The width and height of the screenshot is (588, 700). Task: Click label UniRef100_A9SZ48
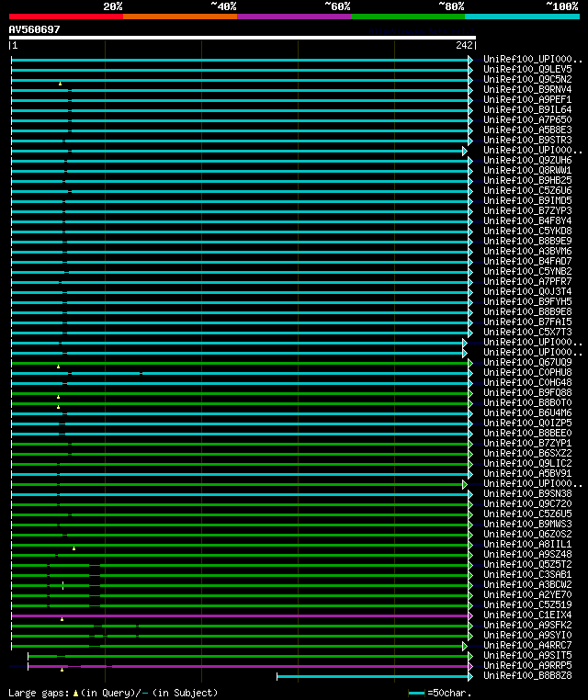pyautogui.click(x=527, y=555)
